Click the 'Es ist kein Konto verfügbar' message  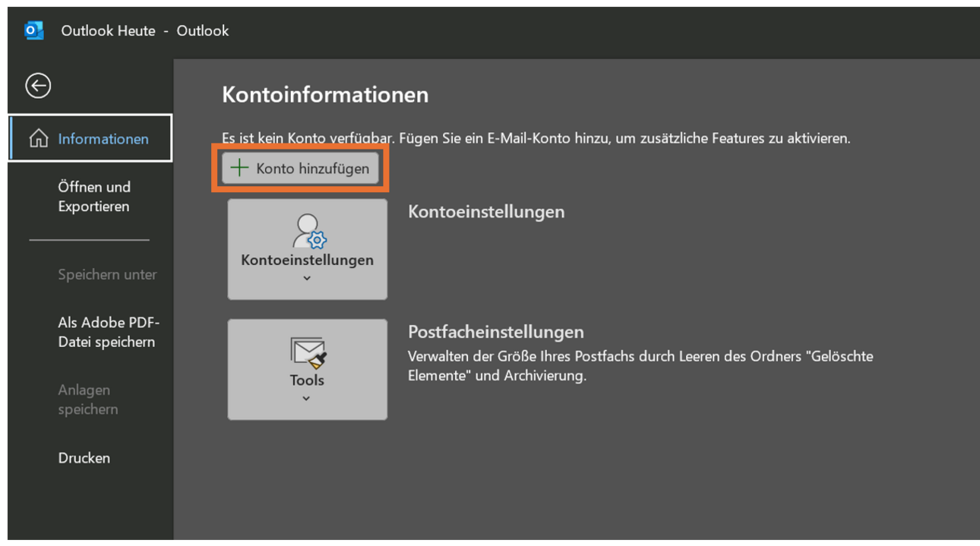point(536,139)
